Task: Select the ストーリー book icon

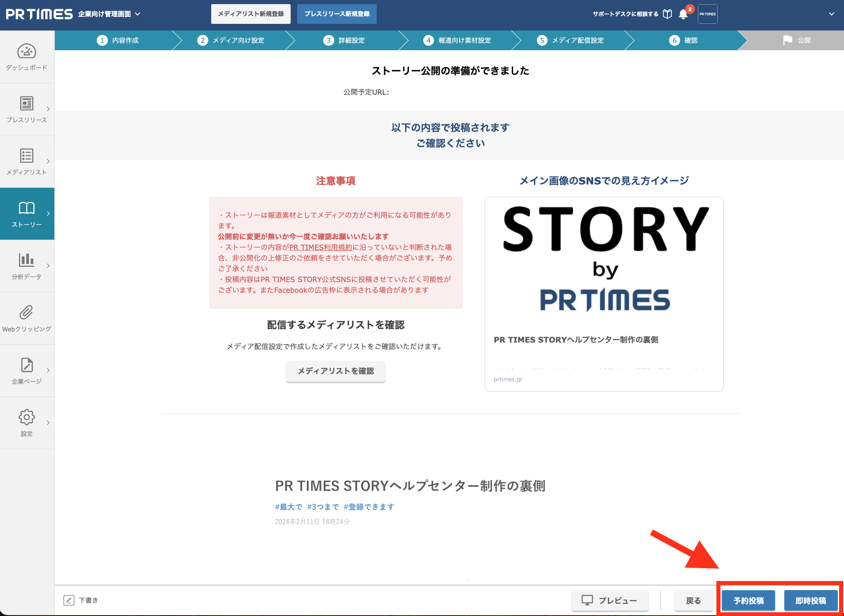Action: 27,208
